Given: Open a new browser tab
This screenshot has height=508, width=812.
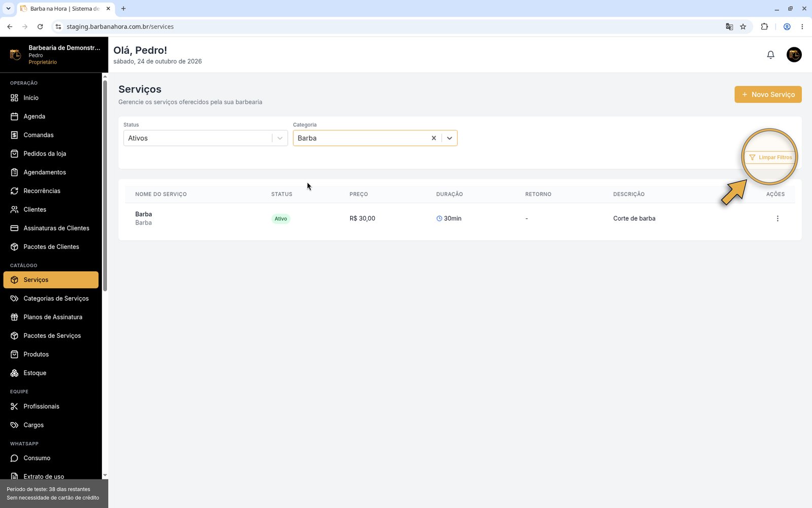Looking at the screenshot, I should tap(123, 9).
